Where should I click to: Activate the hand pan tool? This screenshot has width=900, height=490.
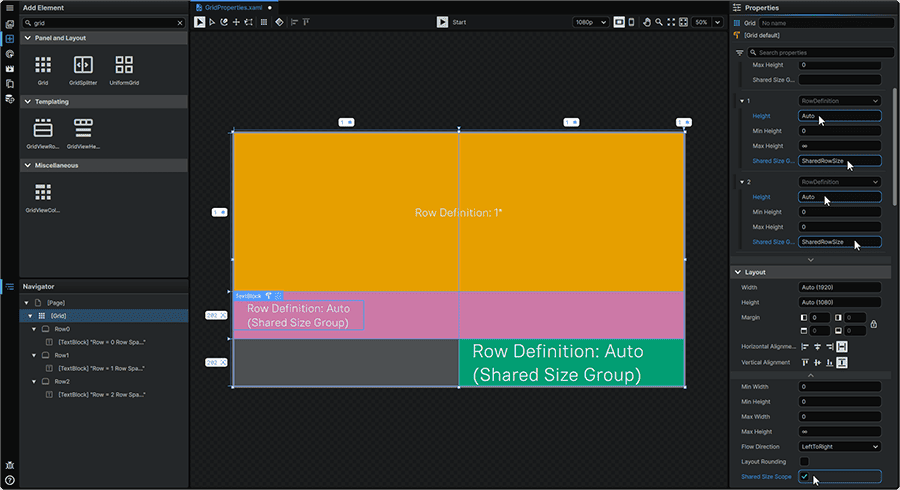[x=647, y=22]
